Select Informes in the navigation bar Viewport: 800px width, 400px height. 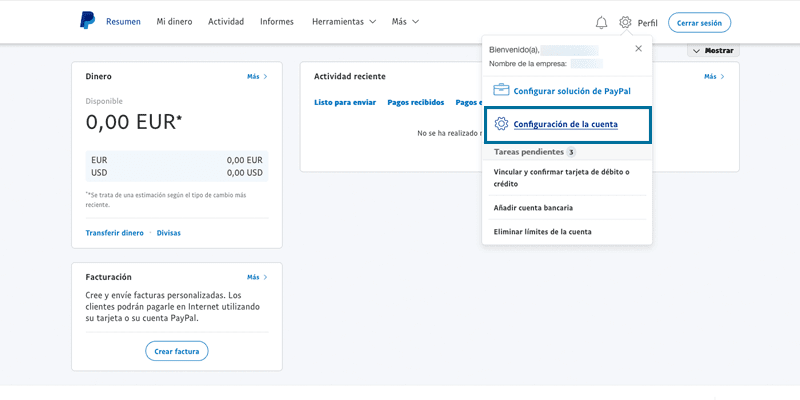click(277, 21)
